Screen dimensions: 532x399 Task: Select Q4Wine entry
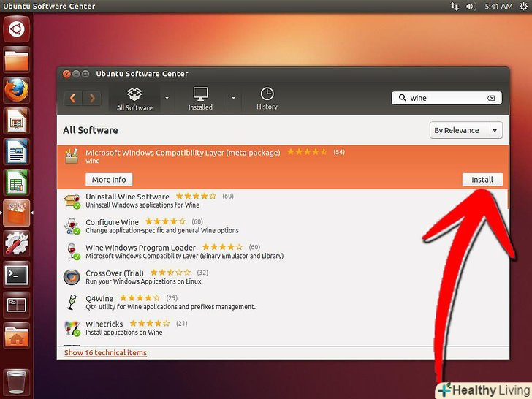click(283, 303)
